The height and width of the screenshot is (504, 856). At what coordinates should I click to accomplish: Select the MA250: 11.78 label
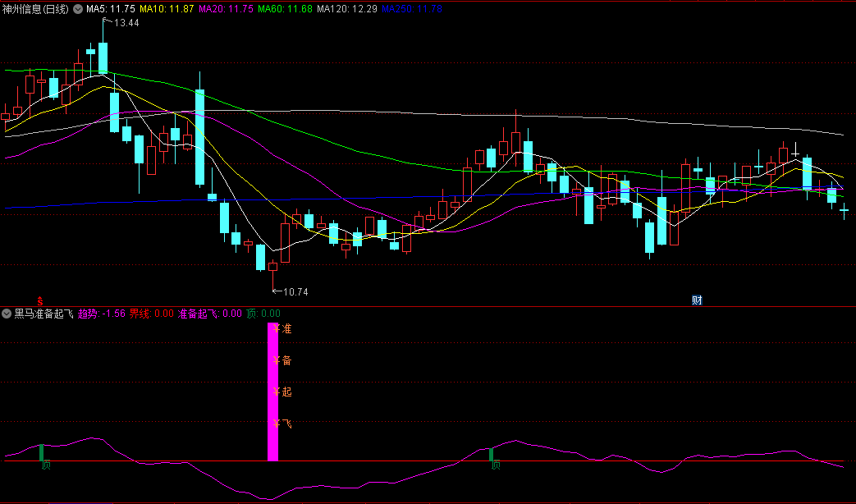pos(412,9)
